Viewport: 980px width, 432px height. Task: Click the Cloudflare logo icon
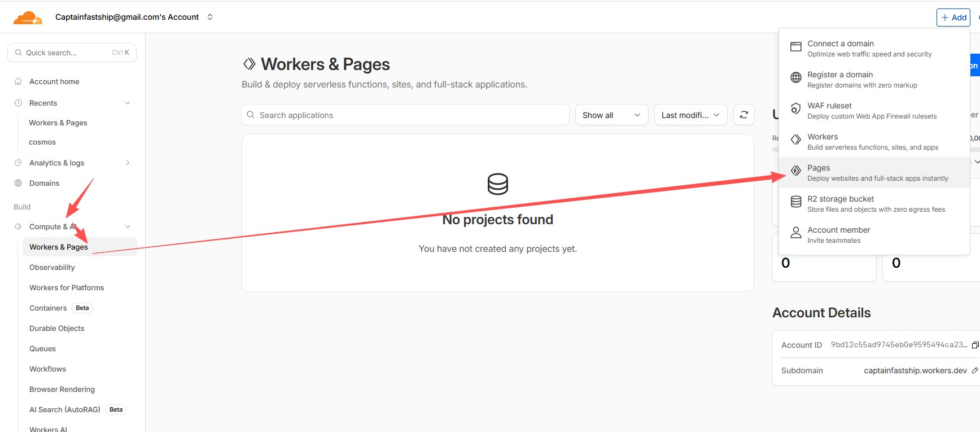[28, 18]
